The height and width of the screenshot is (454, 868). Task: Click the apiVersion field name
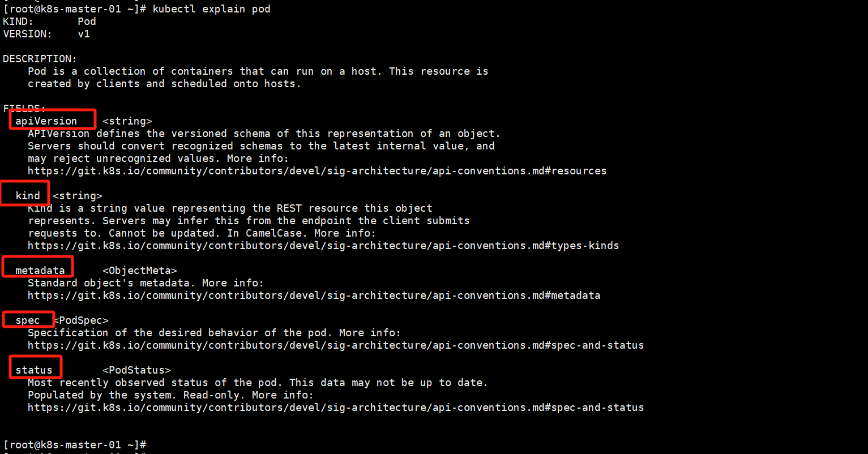[x=46, y=121]
